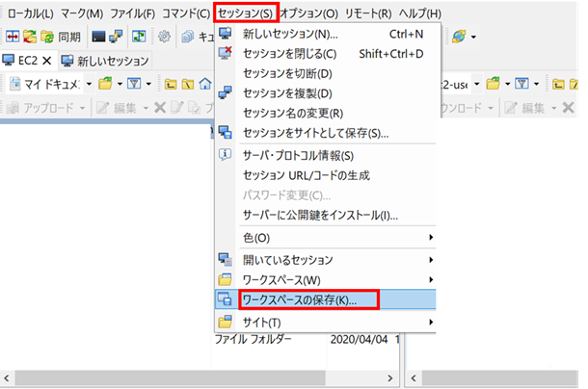
Task: Open the terminal console icon
Action: coord(98,37)
